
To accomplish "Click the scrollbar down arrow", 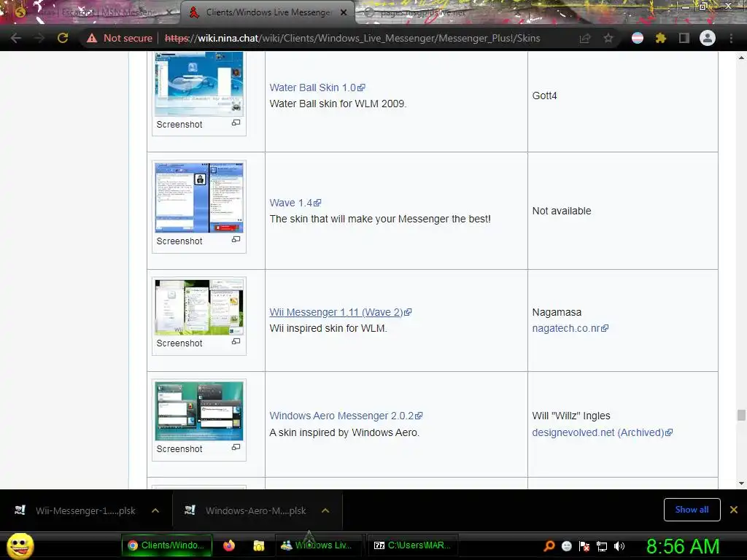I will (741, 483).
